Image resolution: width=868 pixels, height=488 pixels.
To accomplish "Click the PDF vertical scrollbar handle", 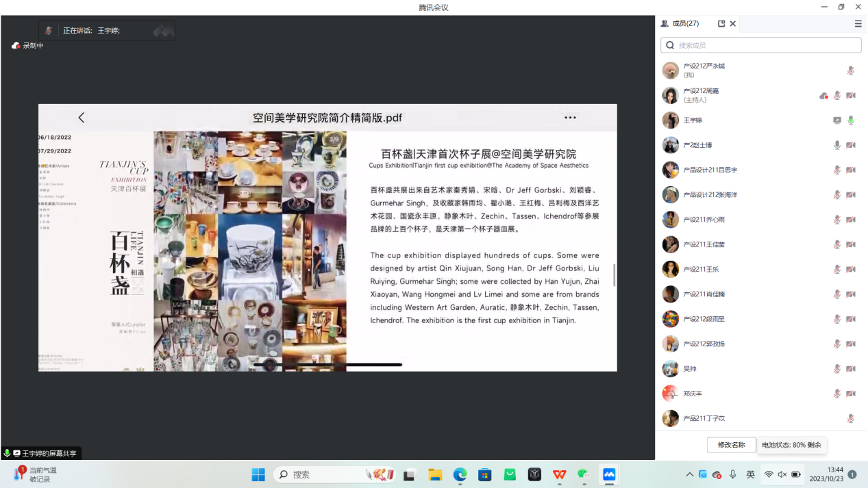I will pyautogui.click(x=614, y=274).
